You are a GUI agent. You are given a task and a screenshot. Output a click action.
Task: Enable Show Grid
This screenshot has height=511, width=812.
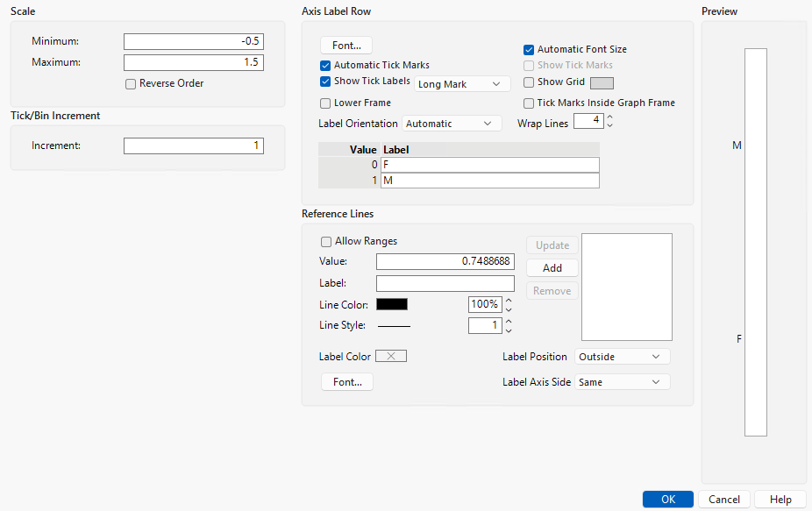(529, 82)
